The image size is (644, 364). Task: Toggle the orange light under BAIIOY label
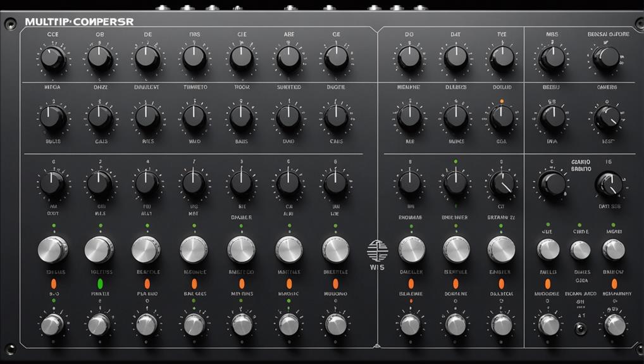pos(614,284)
